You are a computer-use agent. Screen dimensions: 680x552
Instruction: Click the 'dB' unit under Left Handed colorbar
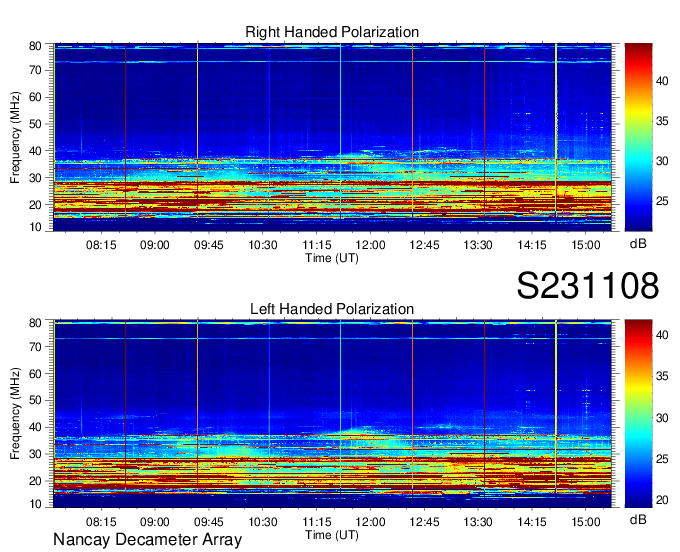pyautogui.click(x=638, y=519)
